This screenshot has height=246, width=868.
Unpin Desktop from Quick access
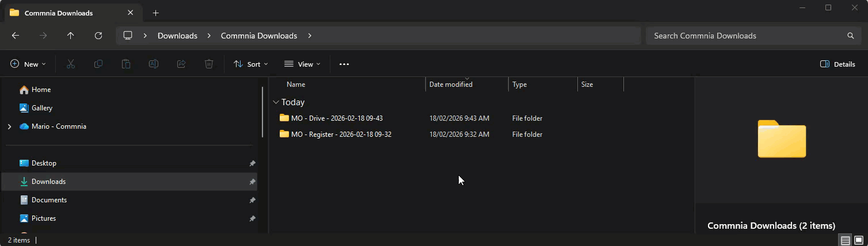[x=252, y=163]
